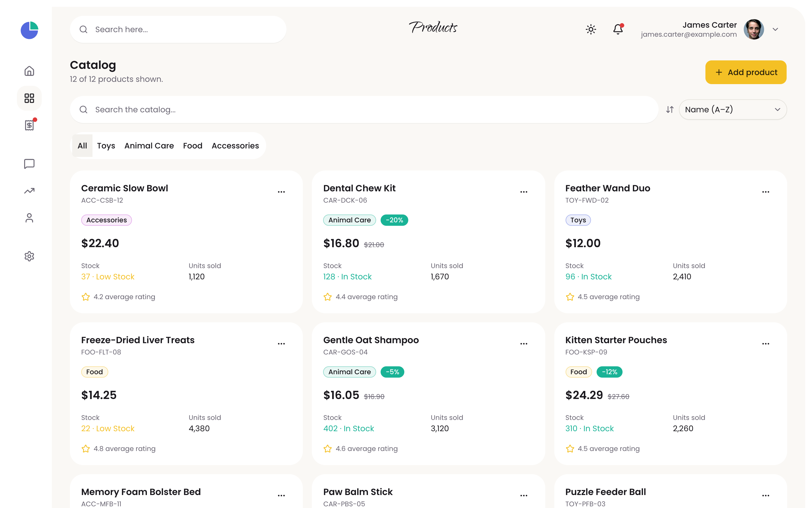The height and width of the screenshot is (508, 812).
Task: Open the notifications bell
Action: pyautogui.click(x=618, y=29)
